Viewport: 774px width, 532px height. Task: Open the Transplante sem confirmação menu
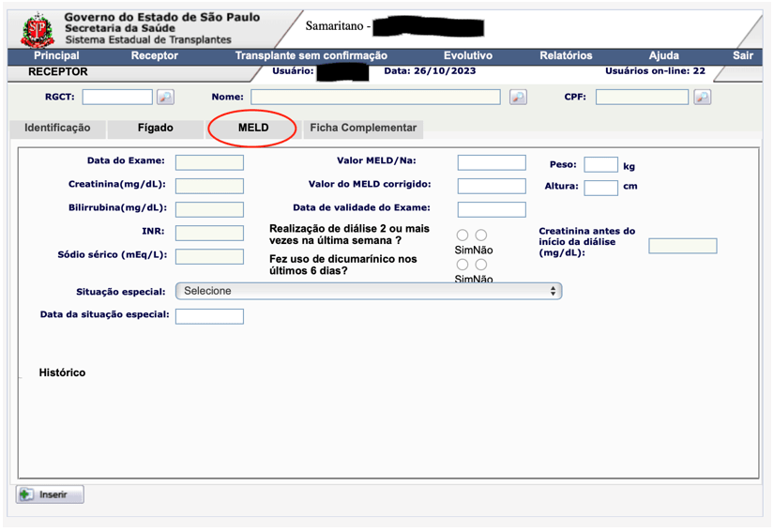click(311, 56)
